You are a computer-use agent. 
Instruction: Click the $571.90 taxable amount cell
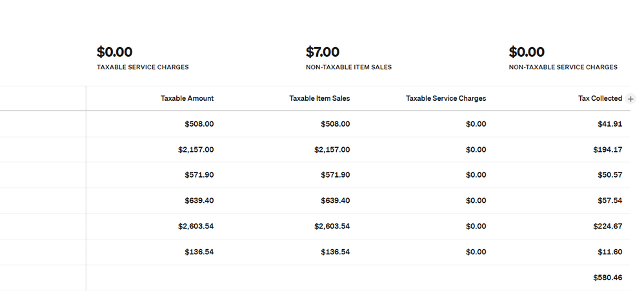click(199, 175)
